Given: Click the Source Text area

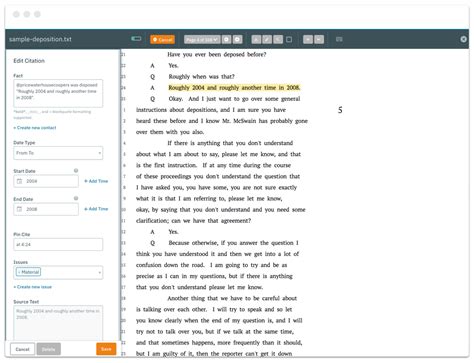Looking at the screenshot, I should (58, 323).
